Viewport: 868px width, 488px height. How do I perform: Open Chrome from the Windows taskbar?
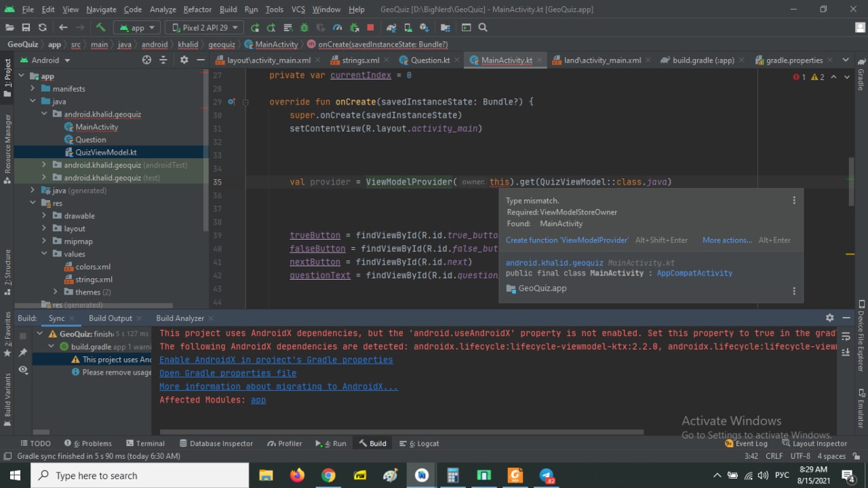[x=328, y=476]
